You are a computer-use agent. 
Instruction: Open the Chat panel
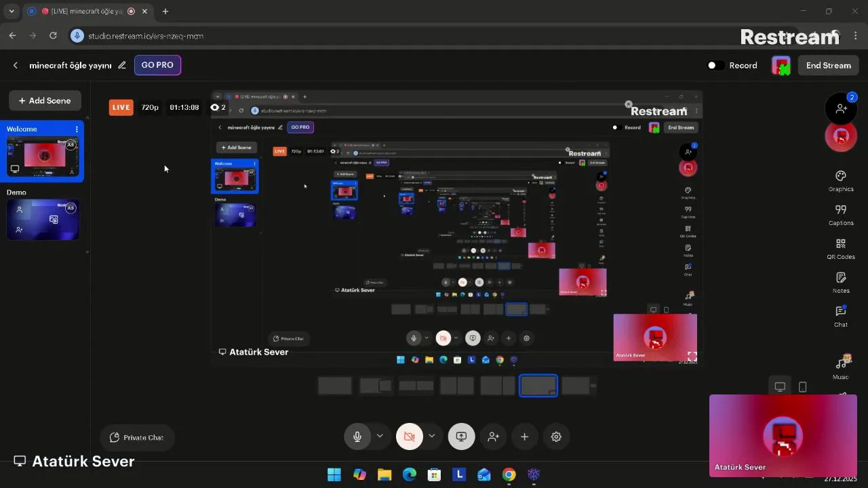[x=841, y=316]
